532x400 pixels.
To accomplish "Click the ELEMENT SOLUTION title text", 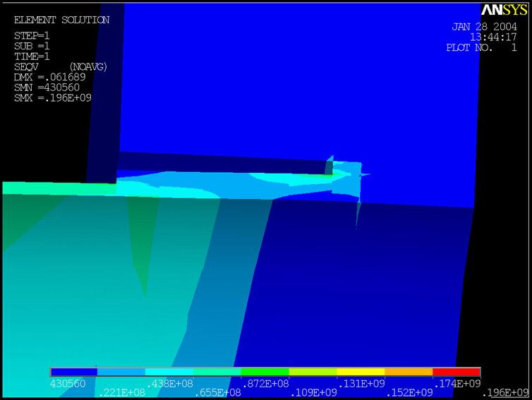I will (62, 20).
